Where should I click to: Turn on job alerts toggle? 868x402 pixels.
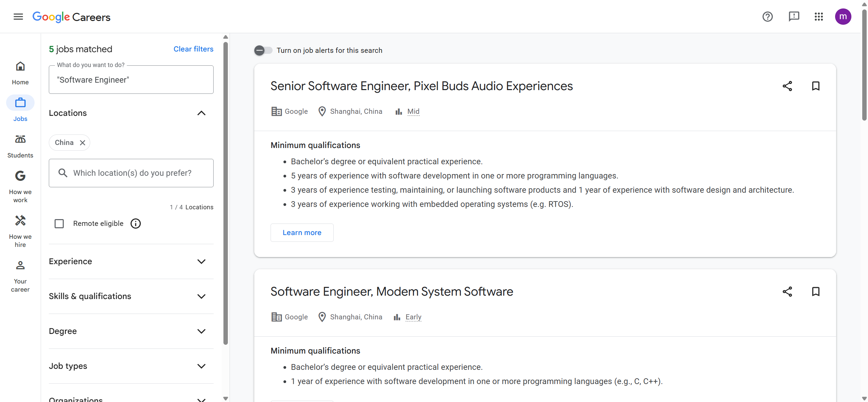point(263,50)
